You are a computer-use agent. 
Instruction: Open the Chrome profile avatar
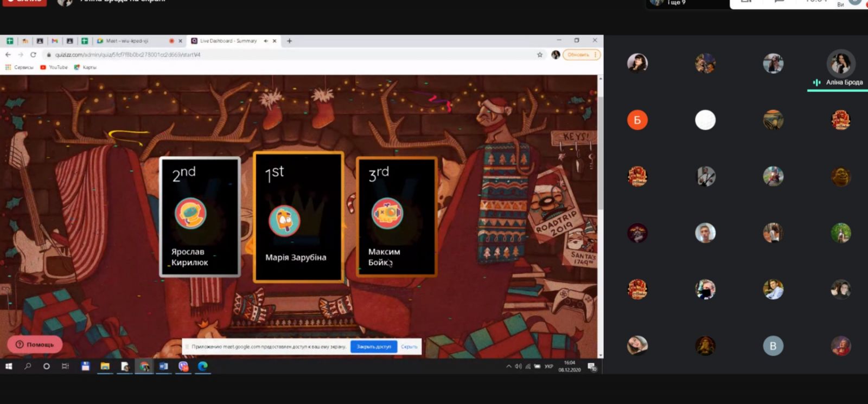pos(556,55)
